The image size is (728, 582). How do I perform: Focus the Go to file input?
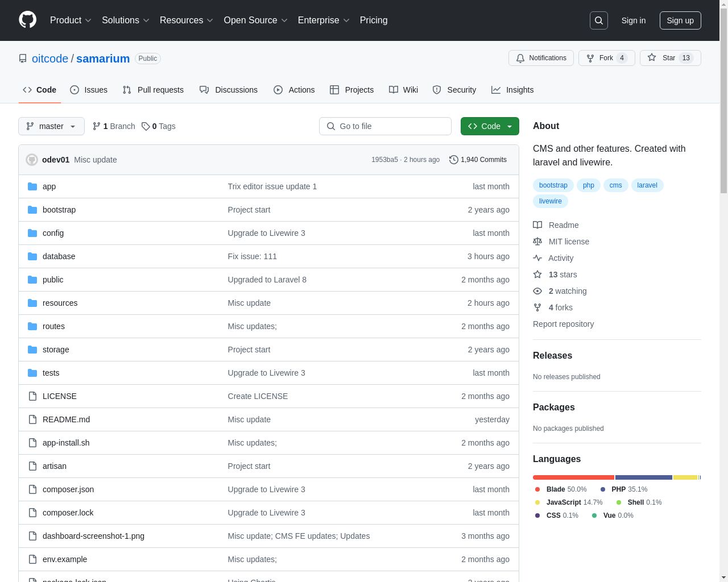385,126
